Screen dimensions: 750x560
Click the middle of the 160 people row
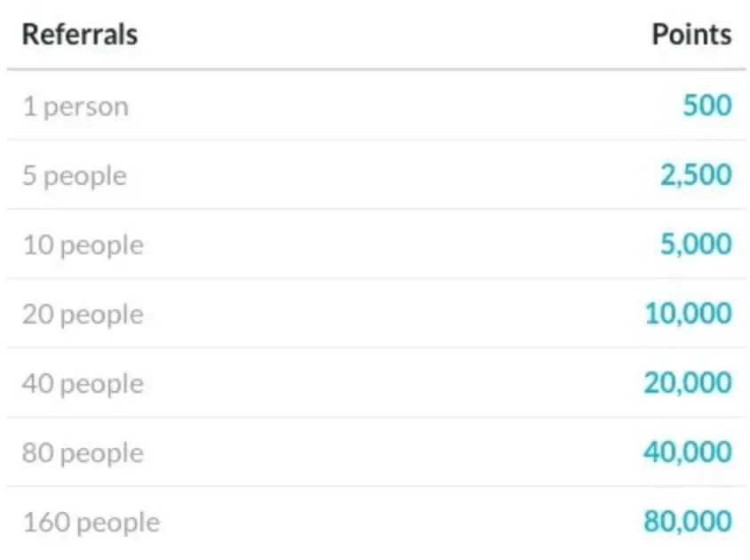click(x=377, y=522)
